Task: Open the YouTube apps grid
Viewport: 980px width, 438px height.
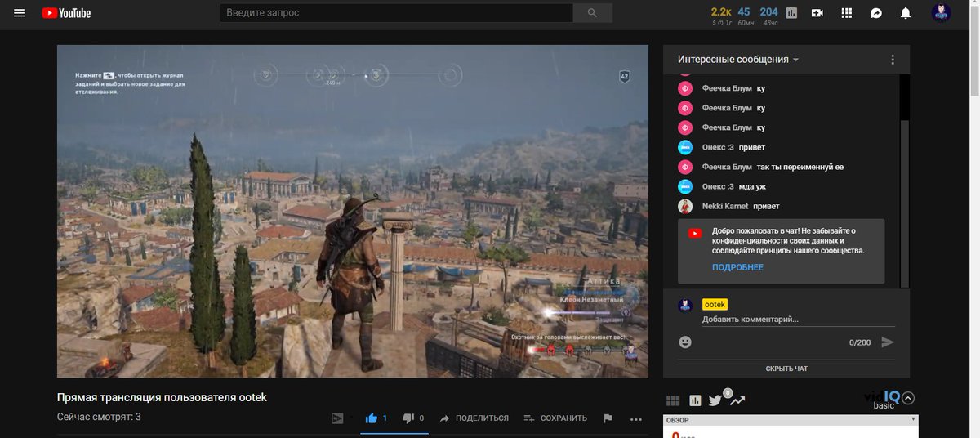Action: pyautogui.click(x=847, y=13)
